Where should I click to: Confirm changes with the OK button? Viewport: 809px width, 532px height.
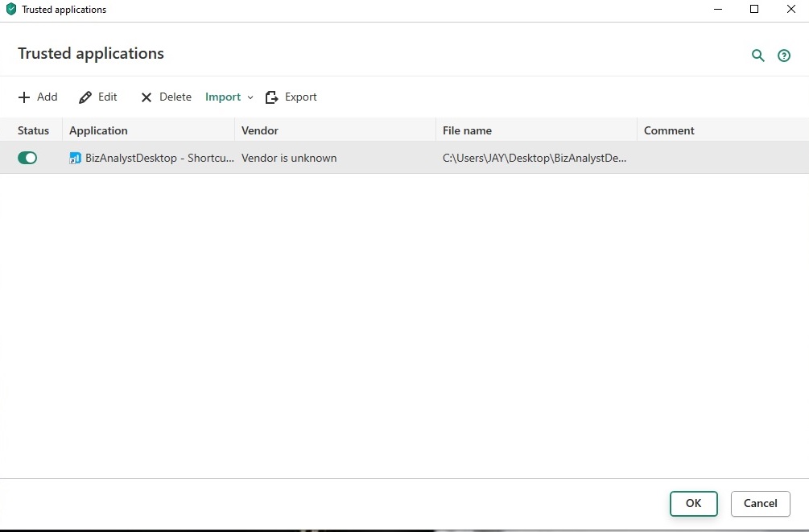(693, 504)
